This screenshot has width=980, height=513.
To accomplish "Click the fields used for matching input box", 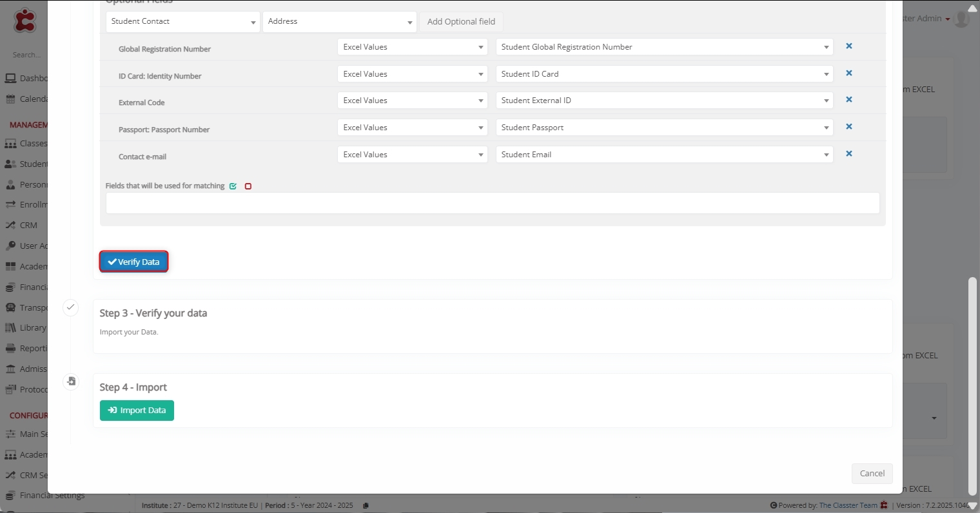I will point(492,203).
